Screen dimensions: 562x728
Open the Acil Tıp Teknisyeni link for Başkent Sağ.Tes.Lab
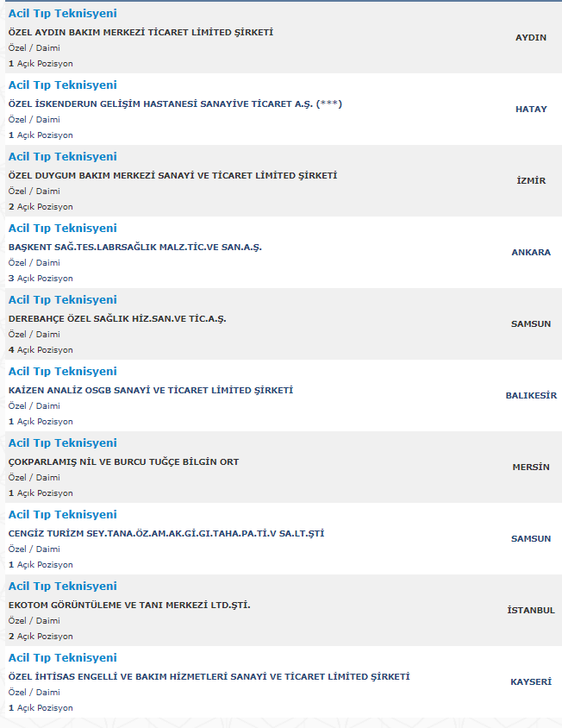click(62, 229)
